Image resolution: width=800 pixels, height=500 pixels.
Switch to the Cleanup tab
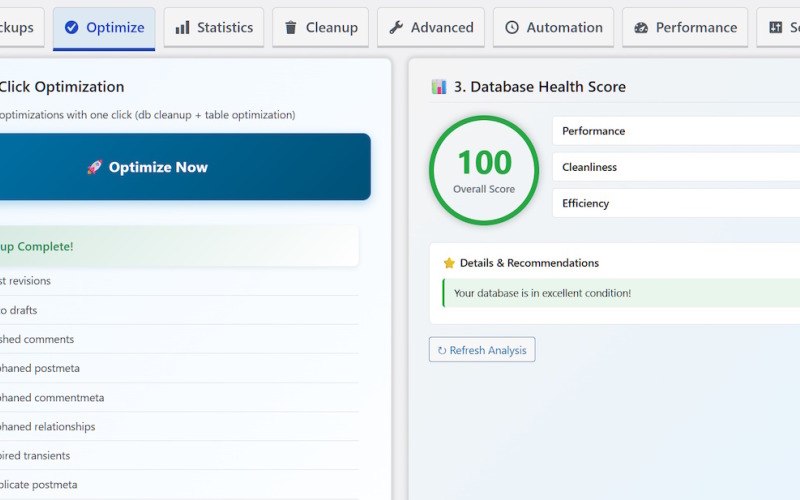(320, 28)
